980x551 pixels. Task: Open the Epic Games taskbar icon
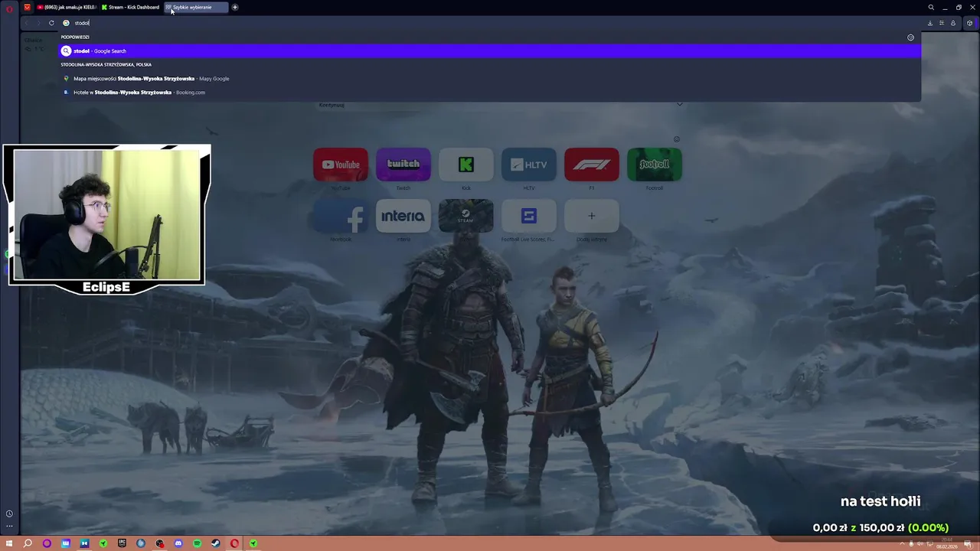coord(122,543)
